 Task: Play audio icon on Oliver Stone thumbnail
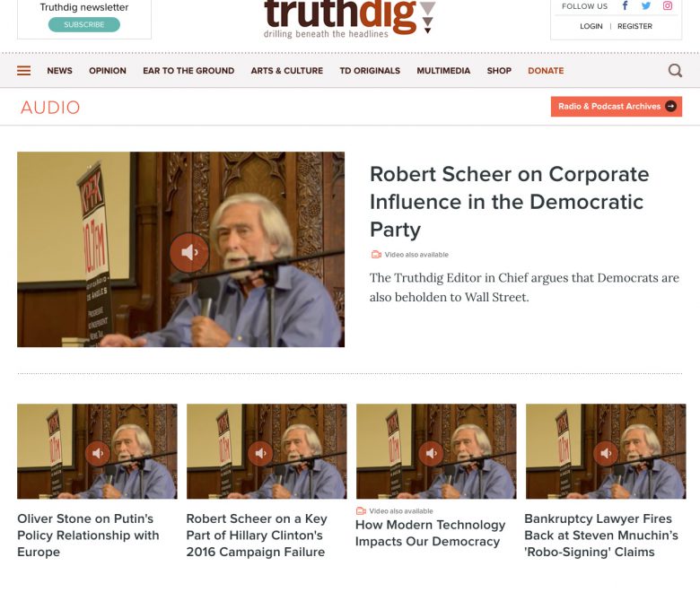point(98,453)
